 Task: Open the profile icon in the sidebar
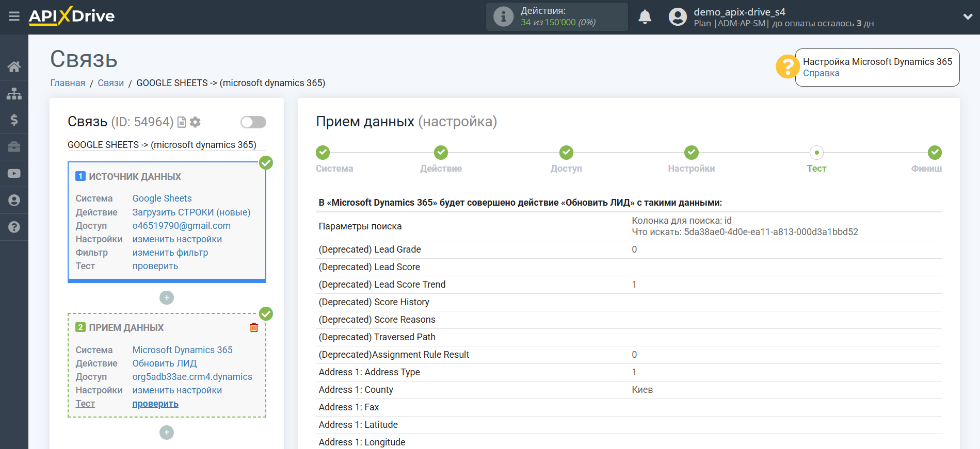[x=14, y=201]
